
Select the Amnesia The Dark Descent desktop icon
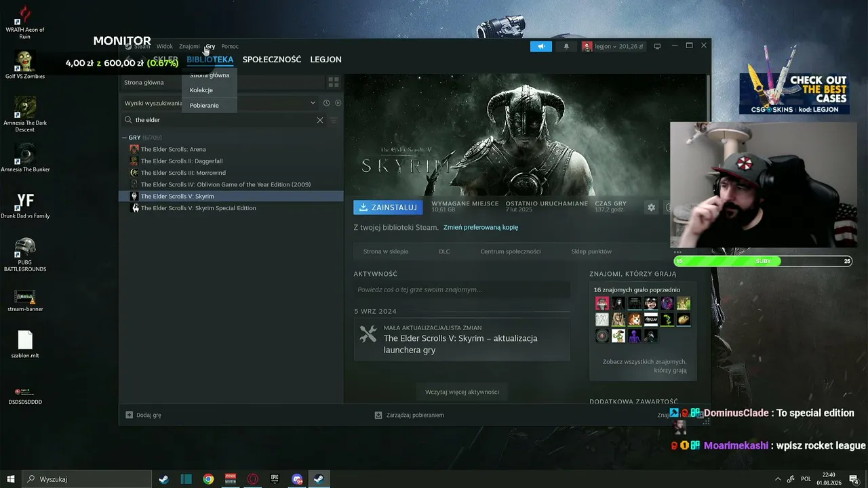[25, 114]
